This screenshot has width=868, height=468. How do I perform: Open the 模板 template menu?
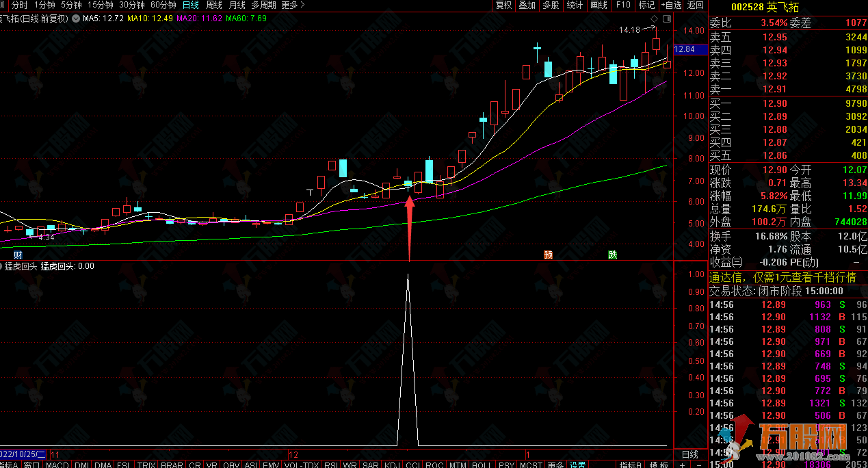(x=659, y=465)
